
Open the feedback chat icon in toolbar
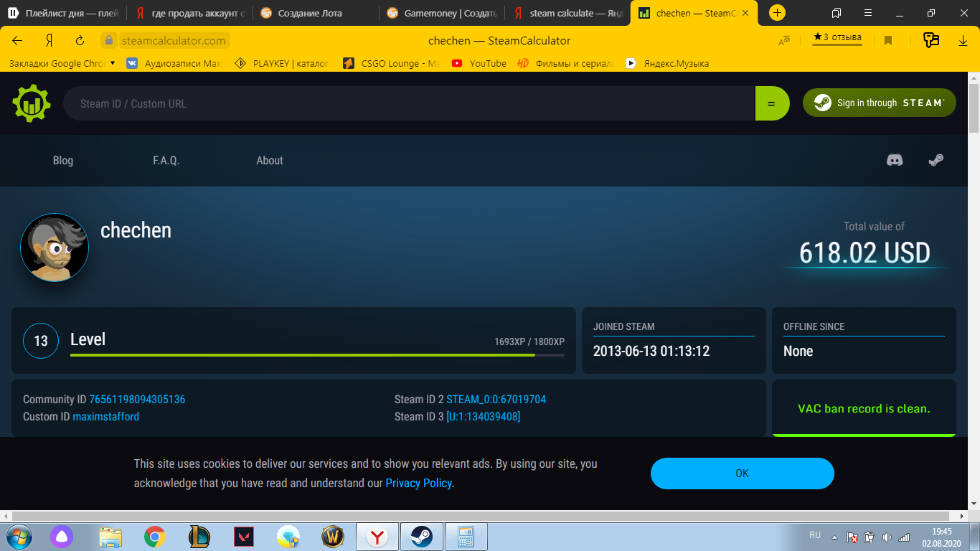tap(931, 40)
